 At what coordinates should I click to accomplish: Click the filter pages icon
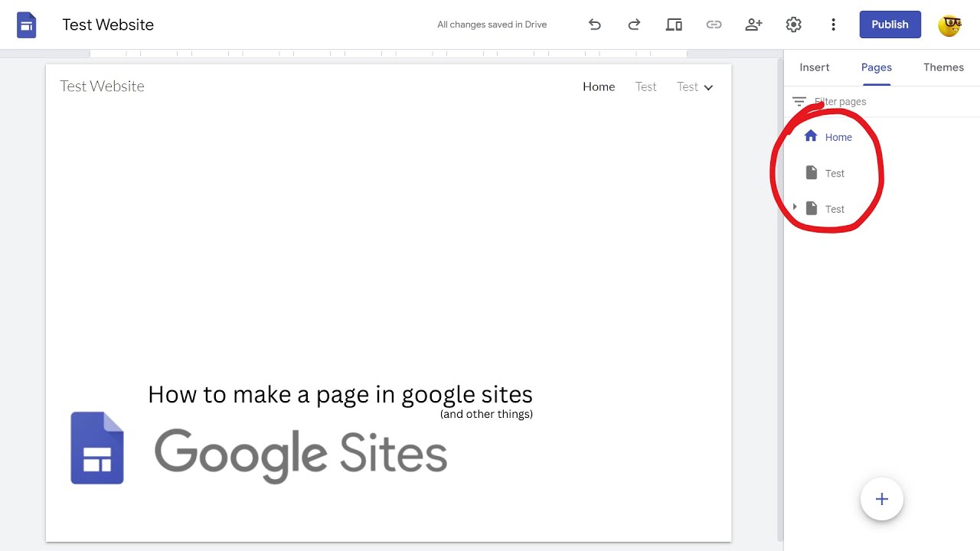click(799, 101)
